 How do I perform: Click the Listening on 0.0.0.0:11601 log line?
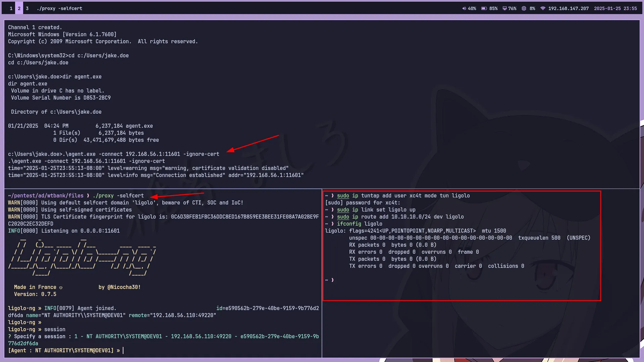coord(64,231)
